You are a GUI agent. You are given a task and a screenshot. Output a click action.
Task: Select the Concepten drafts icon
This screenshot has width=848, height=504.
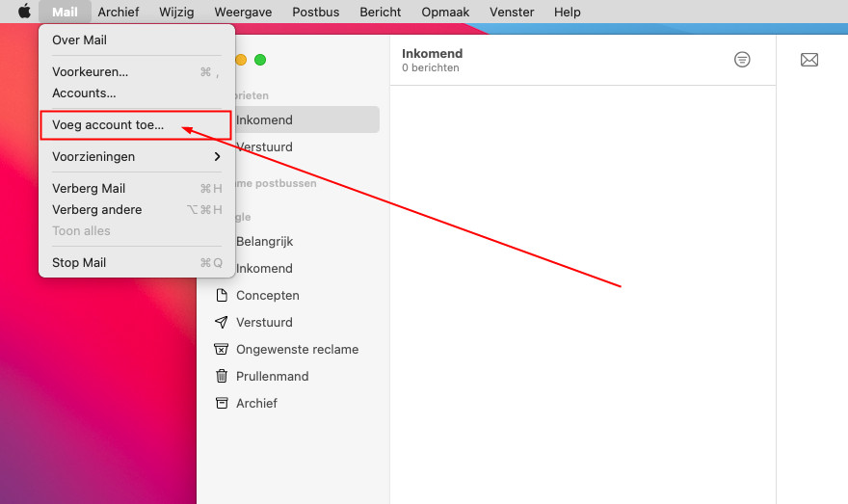(x=222, y=295)
